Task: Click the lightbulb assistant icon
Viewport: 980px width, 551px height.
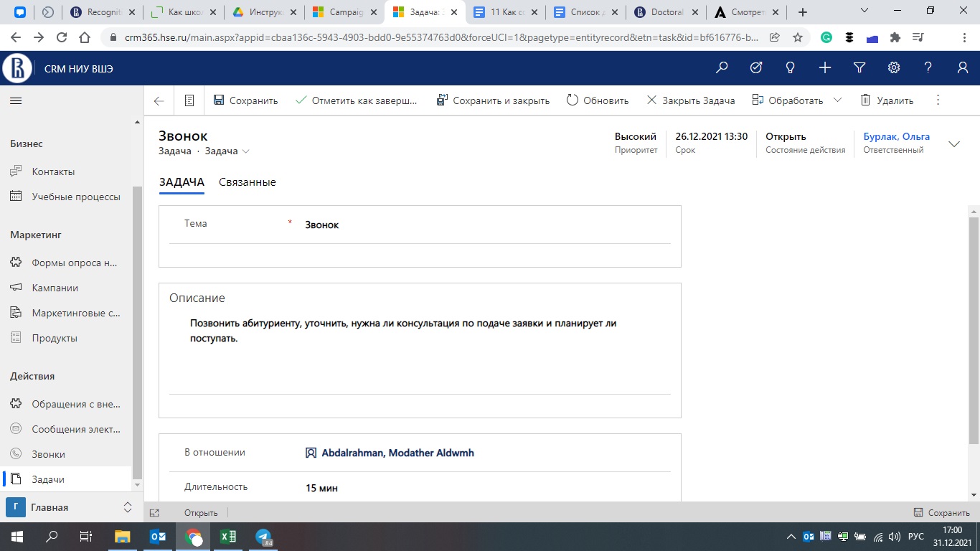Action: [x=791, y=68]
